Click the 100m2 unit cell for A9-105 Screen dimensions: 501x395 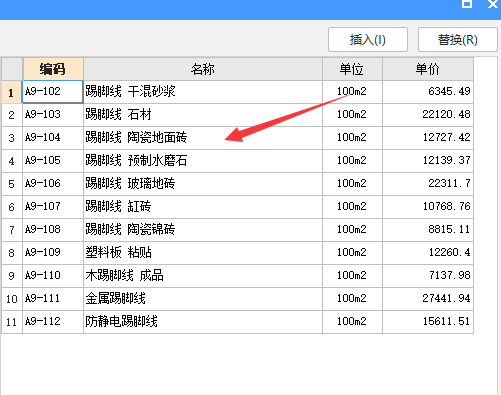click(352, 161)
